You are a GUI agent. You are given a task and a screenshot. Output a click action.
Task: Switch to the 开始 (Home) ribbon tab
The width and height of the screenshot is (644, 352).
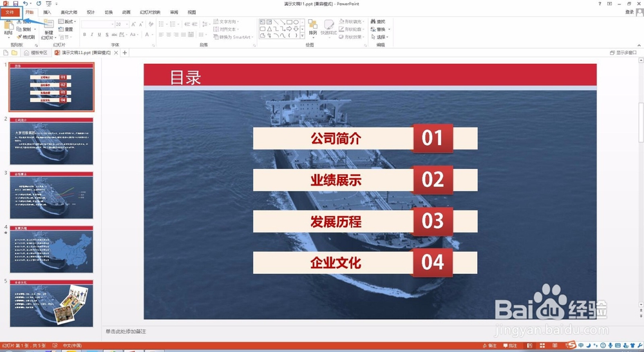(x=29, y=12)
